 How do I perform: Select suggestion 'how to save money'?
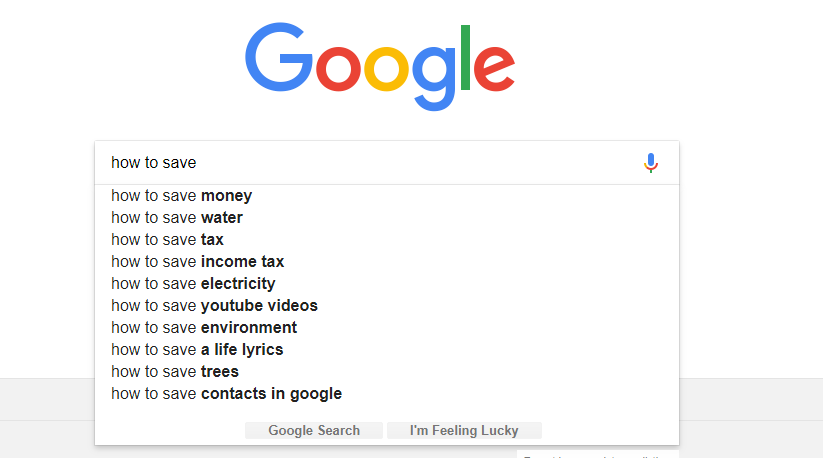(x=387, y=196)
